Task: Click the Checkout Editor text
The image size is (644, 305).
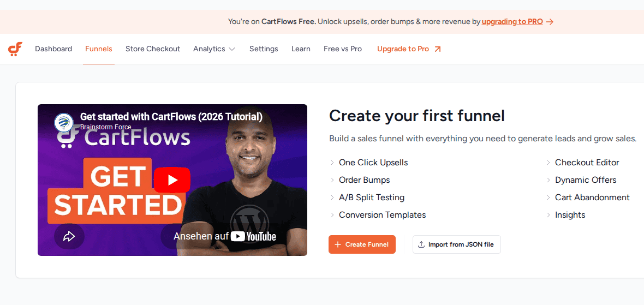Action: [x=587, y=163]
